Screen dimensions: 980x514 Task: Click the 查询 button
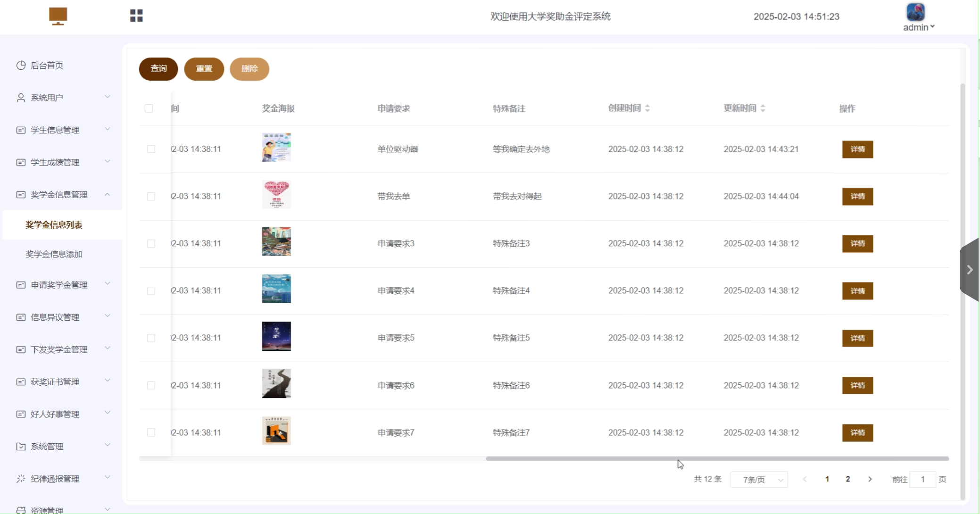tap(158, 69)
